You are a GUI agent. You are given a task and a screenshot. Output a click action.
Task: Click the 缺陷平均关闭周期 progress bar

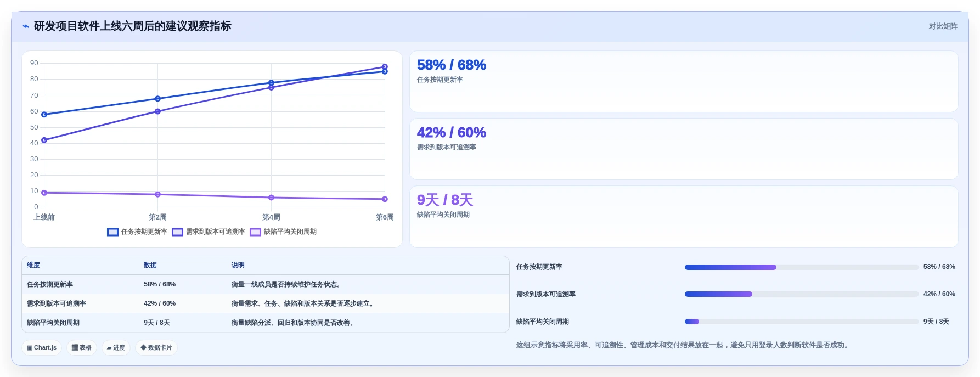pyautogui.click(x=802, y=322)
